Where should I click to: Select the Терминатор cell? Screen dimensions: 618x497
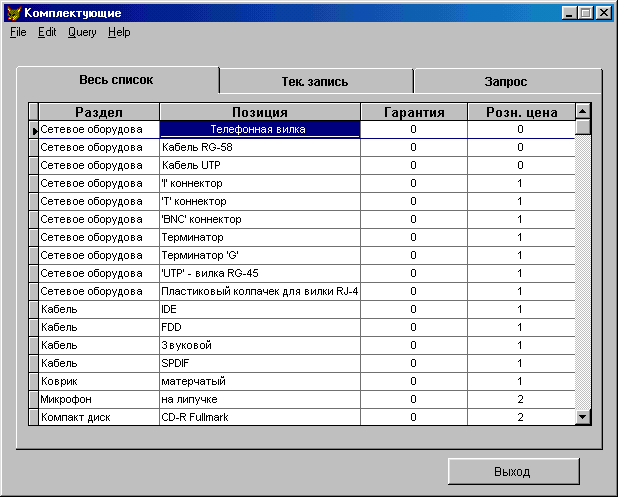point(260,237)
